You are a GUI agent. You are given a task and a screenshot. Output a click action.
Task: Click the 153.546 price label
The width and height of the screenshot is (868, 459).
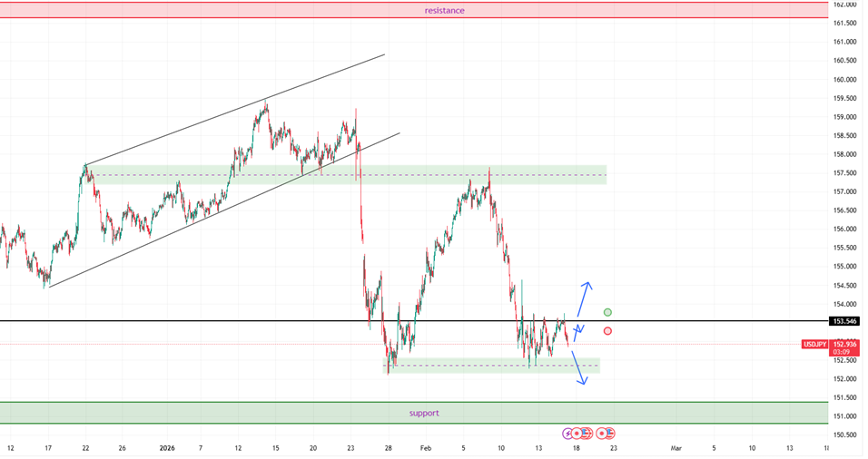[x=844, y=321]
